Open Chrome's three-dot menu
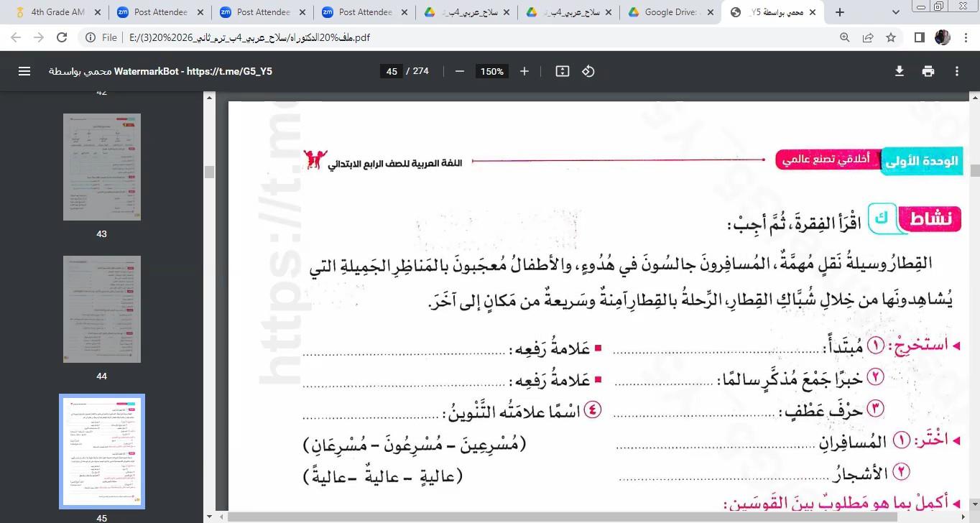 965,37
